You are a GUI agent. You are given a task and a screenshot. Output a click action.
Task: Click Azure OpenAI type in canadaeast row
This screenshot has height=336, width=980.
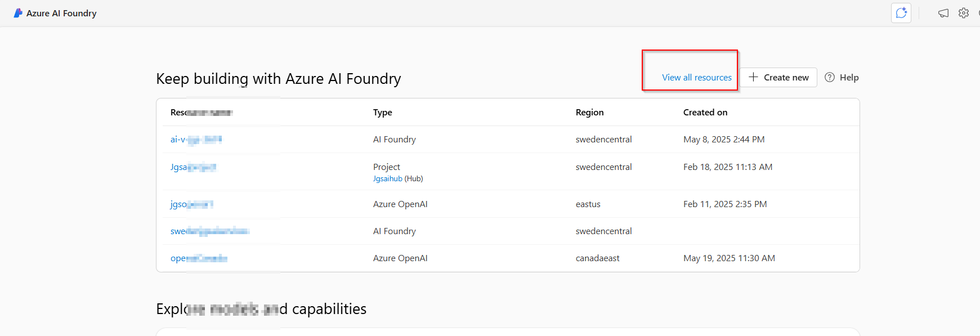point(400,258)
